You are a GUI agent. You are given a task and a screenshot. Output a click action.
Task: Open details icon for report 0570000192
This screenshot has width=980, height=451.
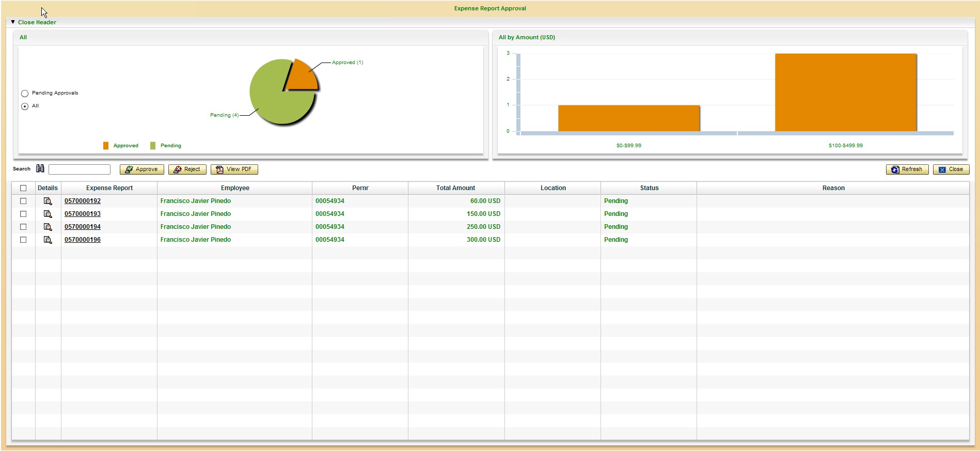tap(48, 201)
